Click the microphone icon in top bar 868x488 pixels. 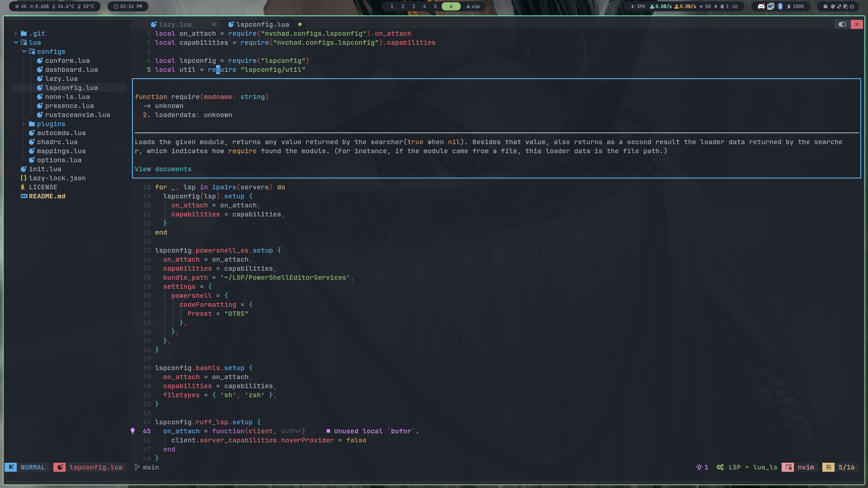point(716,6)
